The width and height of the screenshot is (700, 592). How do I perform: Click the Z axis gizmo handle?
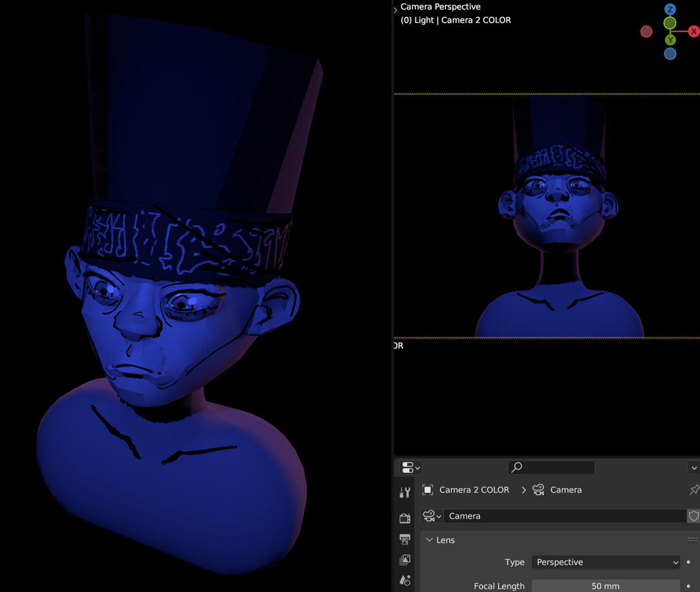point(670,10)
